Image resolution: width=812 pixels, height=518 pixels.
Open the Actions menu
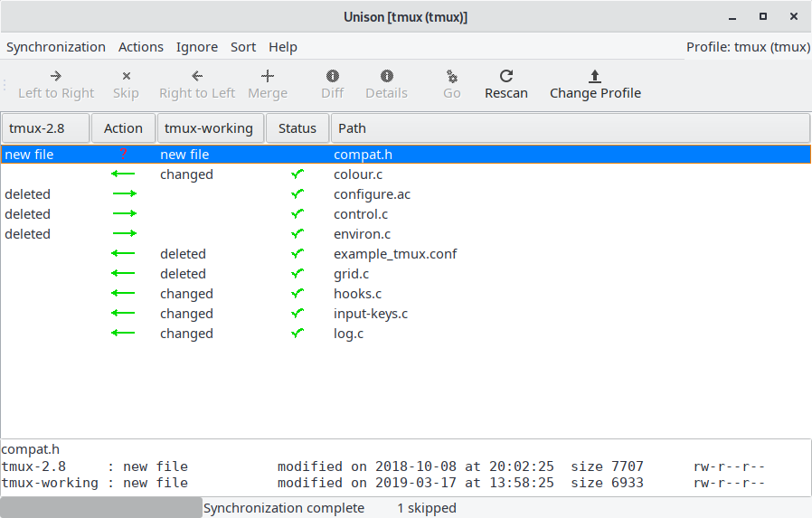point(141,47)
